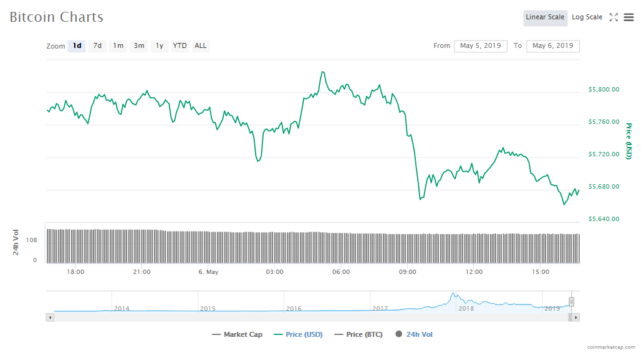Zoom chart to 1m range
644x358 pixels.
[x=118, y=46]
